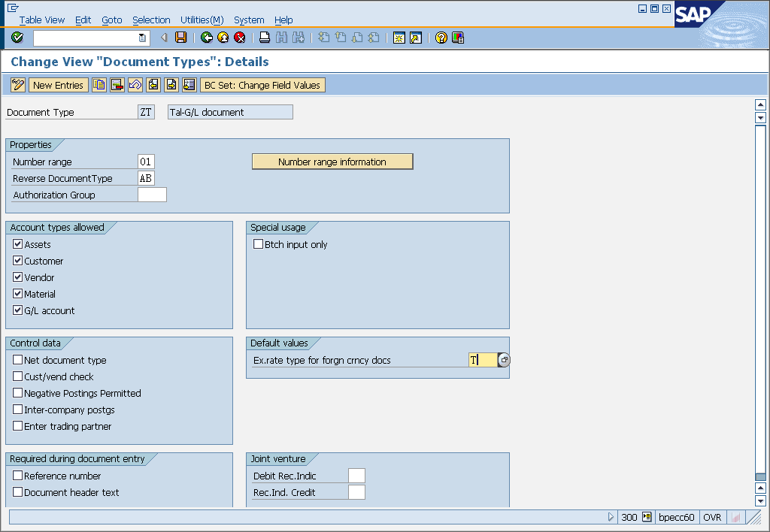The image size is (770, 532).
Task: Enable Negative Postings Permitted
Action: (17, 393)
